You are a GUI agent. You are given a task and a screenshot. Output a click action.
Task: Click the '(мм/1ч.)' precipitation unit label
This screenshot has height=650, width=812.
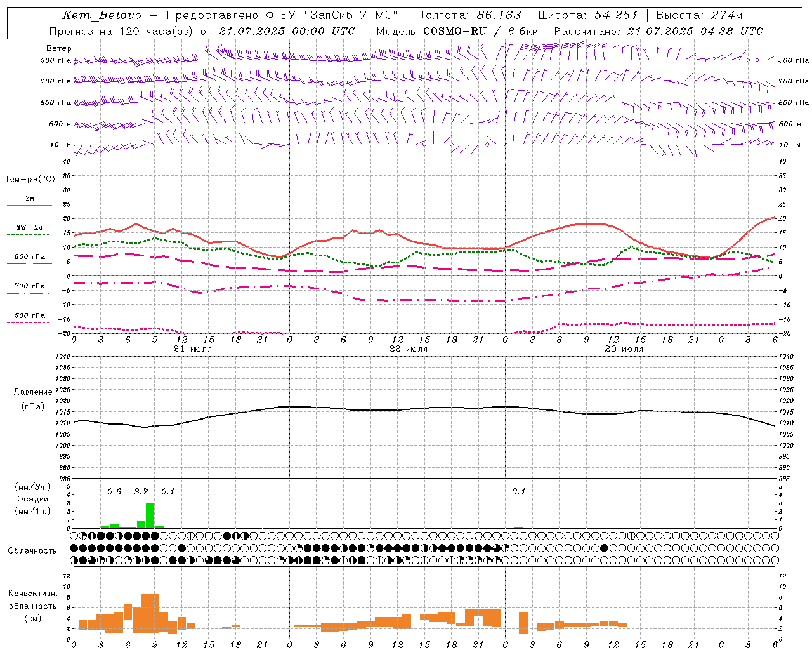click(x=32, y=511)
